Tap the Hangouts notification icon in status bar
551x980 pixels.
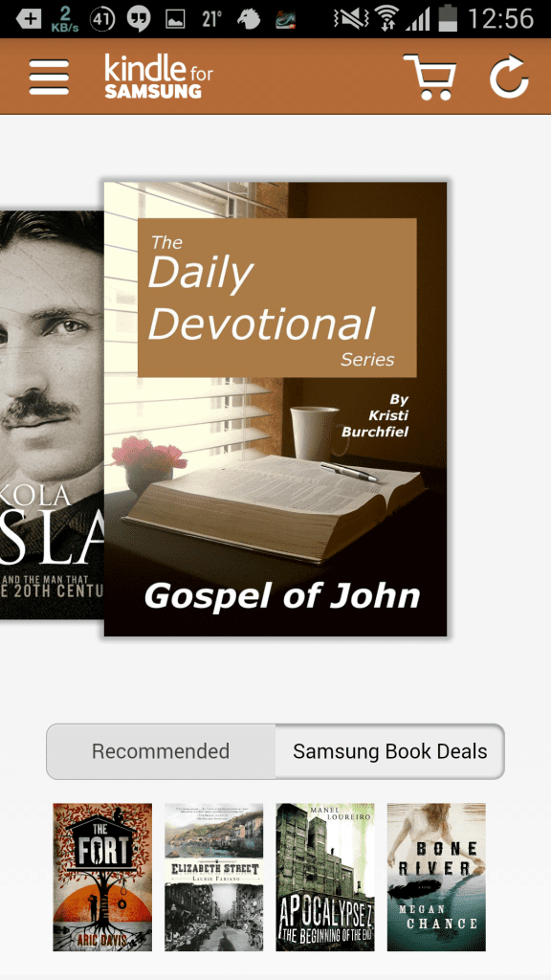(139, 19)
